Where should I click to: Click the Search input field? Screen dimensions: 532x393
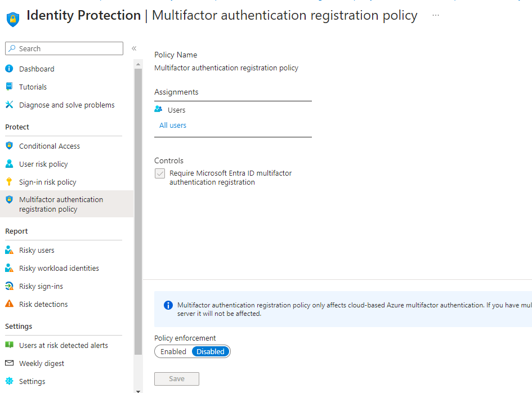coord(64,48)
